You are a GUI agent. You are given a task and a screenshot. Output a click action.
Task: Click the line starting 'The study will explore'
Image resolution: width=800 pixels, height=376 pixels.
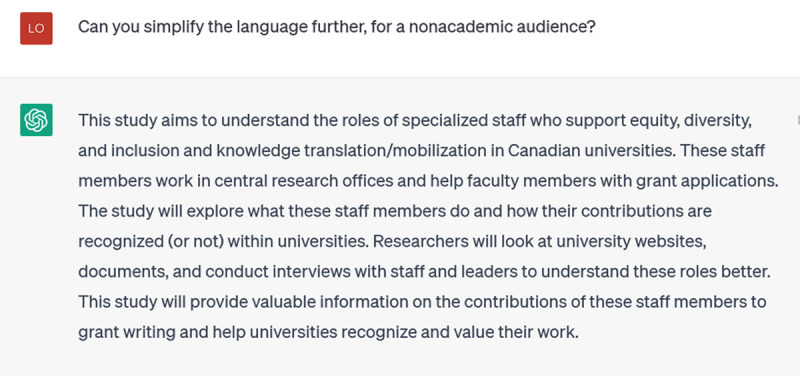[395, 211]
